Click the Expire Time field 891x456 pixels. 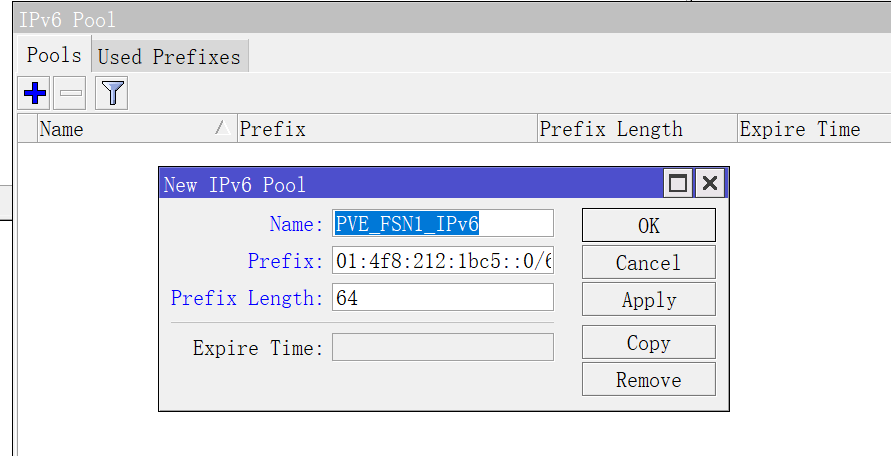tap(442, 348)
